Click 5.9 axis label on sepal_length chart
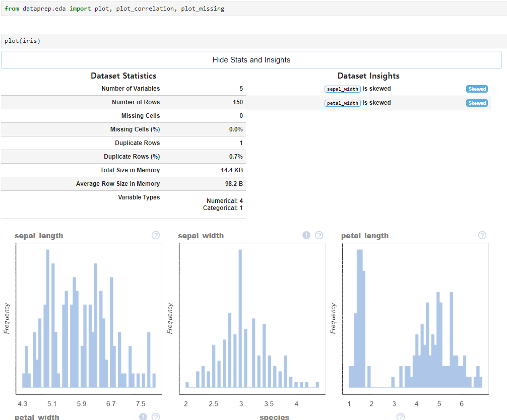 pos(82,404)
